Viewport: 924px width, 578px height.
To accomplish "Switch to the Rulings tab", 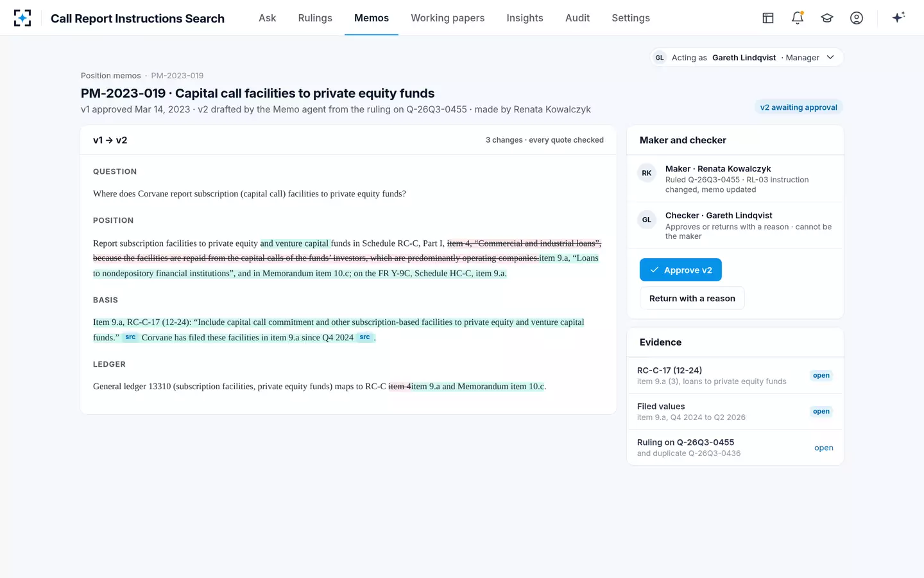I will 315,18.
